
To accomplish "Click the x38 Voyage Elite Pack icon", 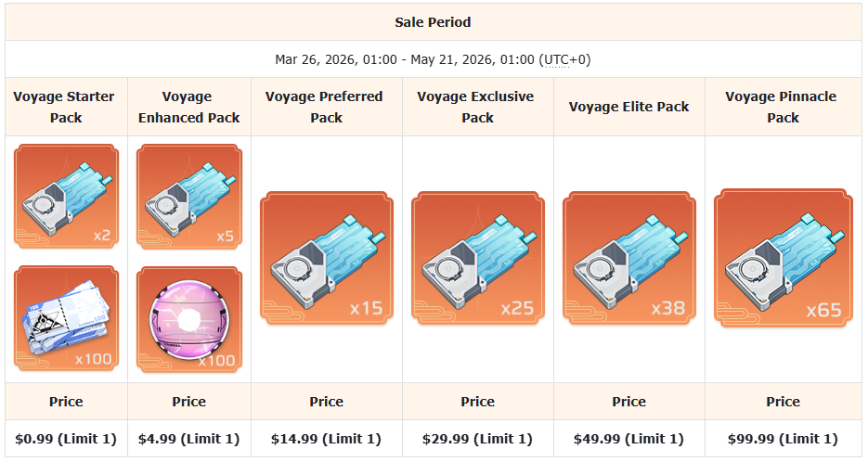I will coord(629,259).
